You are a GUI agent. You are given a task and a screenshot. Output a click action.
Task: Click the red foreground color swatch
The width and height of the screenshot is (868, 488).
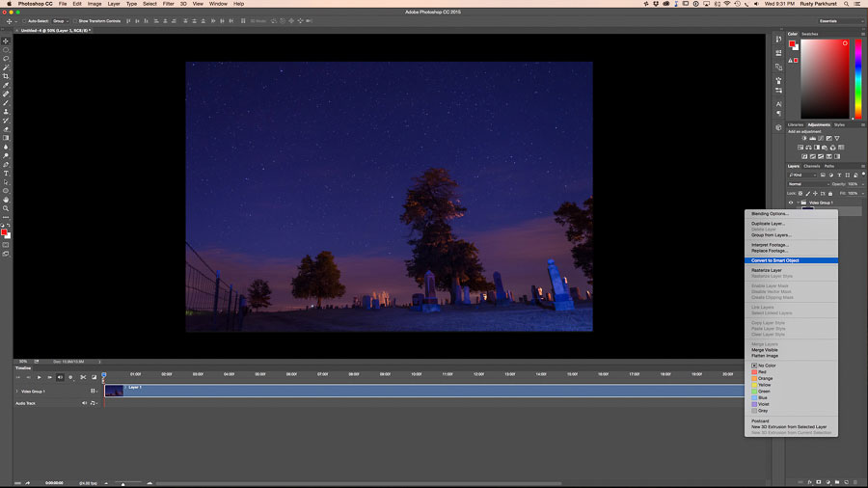tap(5, 232)
